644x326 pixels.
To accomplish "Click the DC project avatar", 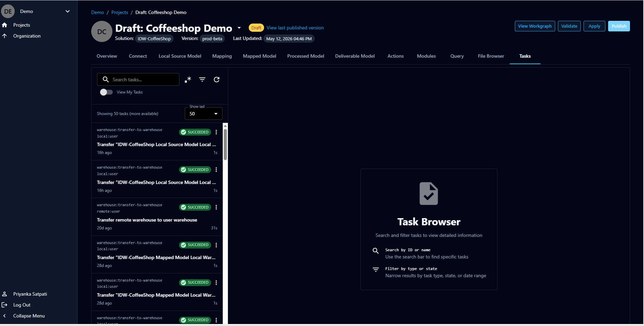I will coord(102,31).
